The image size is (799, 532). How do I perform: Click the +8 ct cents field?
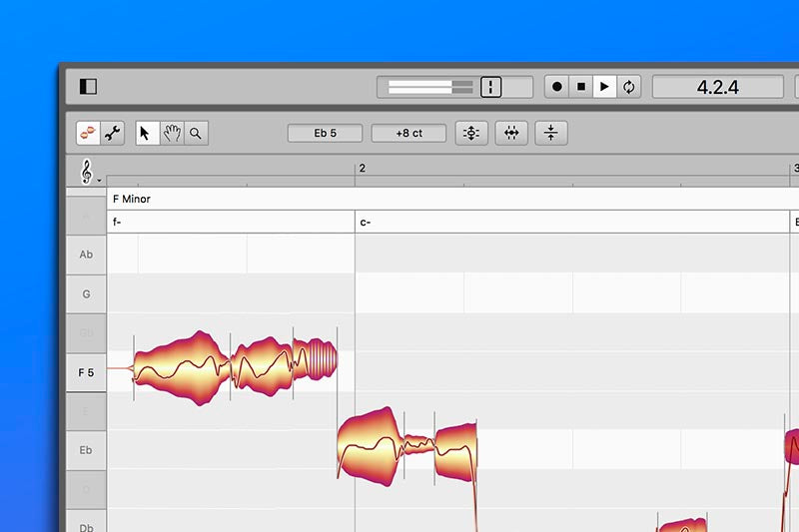click(408, 134)
